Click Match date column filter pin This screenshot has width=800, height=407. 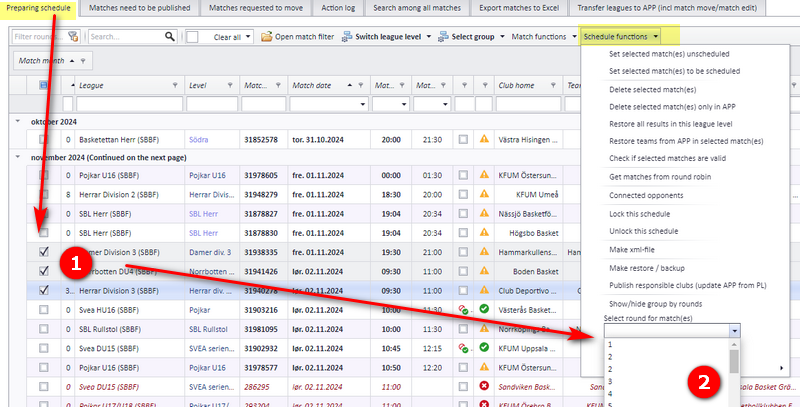pyautogui.click(x=361, y=85)
